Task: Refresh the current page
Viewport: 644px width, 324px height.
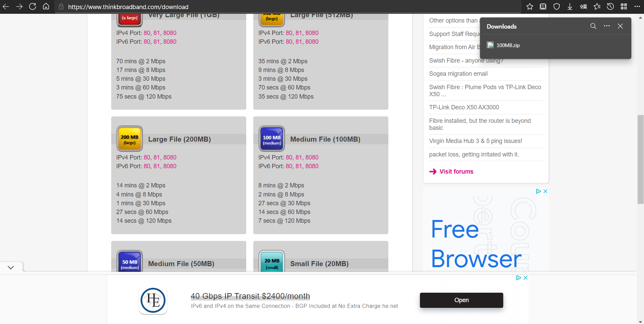Action: click(x=33, y=6)
